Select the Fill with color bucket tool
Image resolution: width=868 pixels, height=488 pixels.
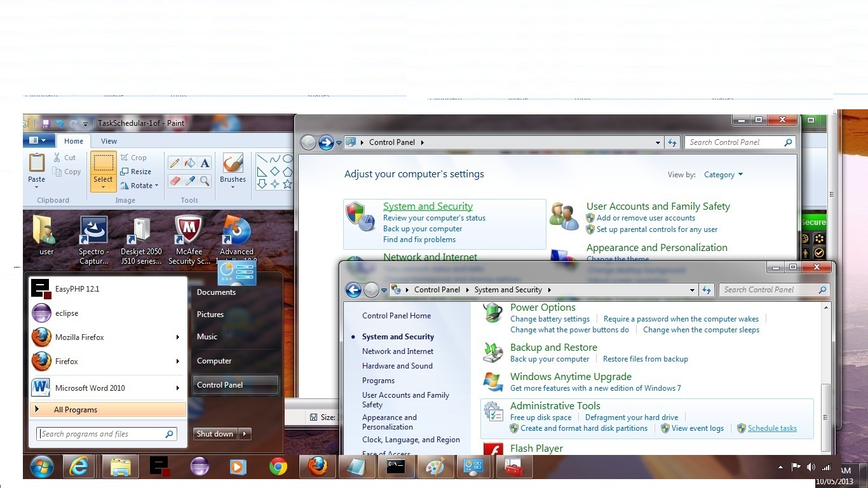click(x=189, y=163)
